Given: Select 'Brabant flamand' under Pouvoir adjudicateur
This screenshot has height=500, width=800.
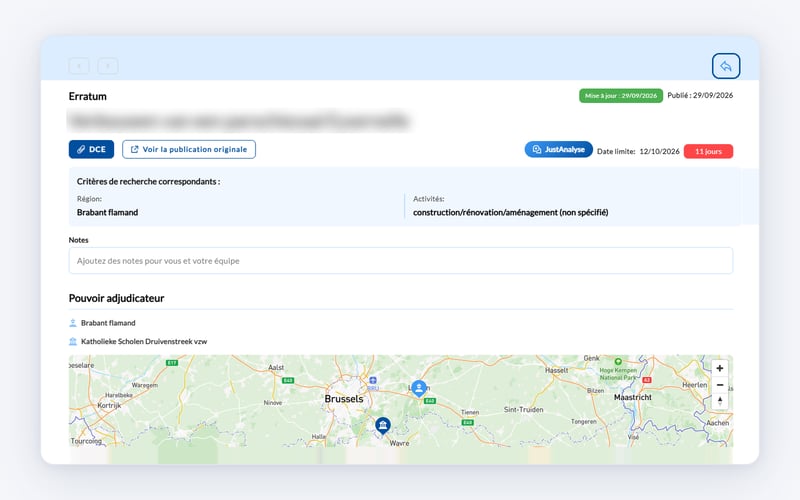Looking at the screenshot, I should (108, 323).
